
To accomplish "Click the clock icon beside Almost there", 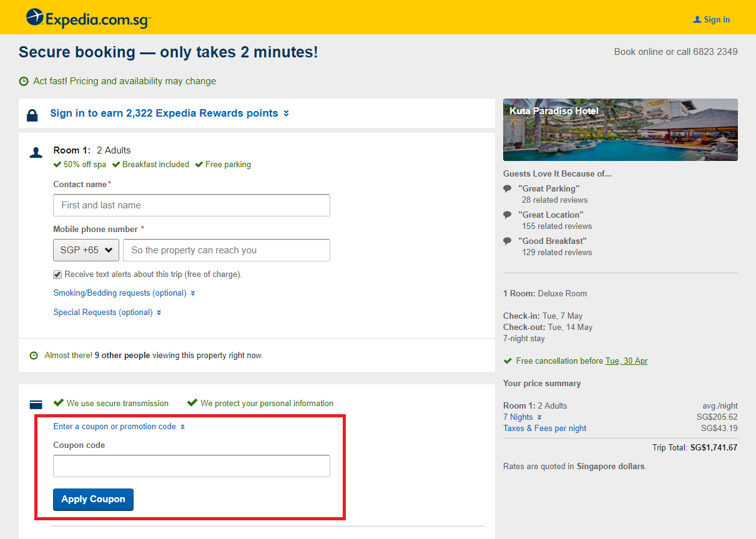I will [34, 356].
